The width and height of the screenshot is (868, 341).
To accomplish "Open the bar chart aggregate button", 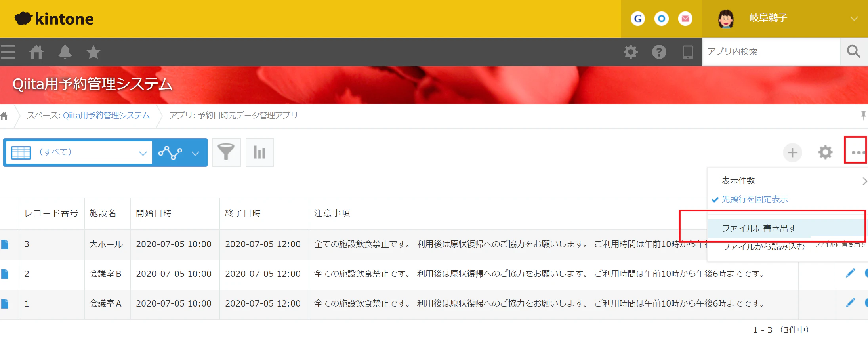I will [259, 152].
